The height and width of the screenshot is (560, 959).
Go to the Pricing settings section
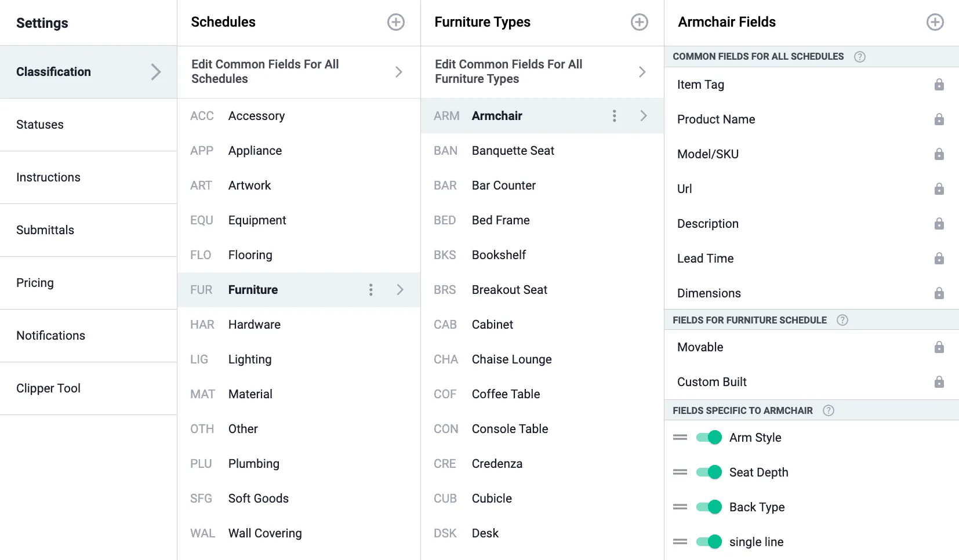[88, 283]
